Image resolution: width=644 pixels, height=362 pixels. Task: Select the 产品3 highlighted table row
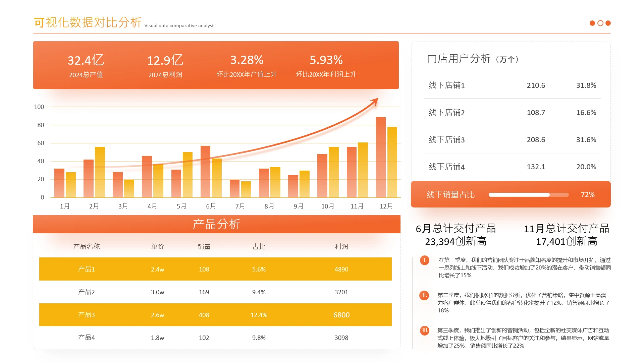(x=215, y=315)
